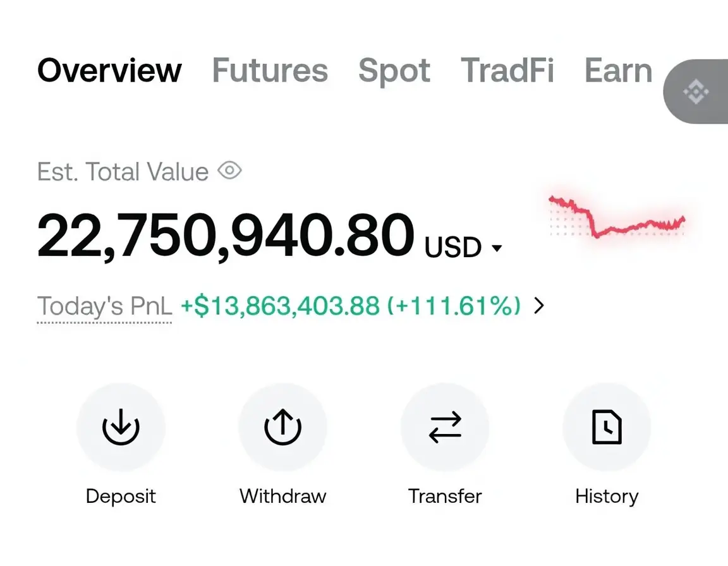The image size is (728, 566).
Task: Expand the USD currency dropdown arrow
Action: [x=497, y=248]
